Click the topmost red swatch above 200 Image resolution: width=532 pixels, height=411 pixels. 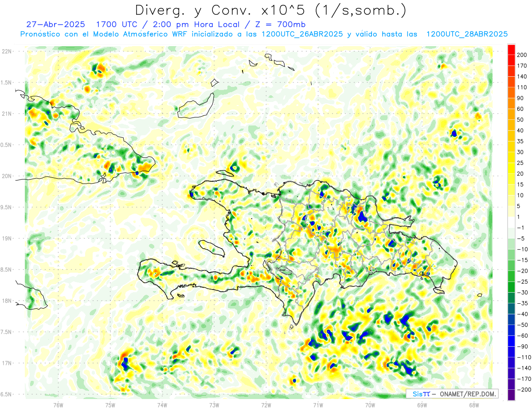pyautogui.click(x=511, y=50)
